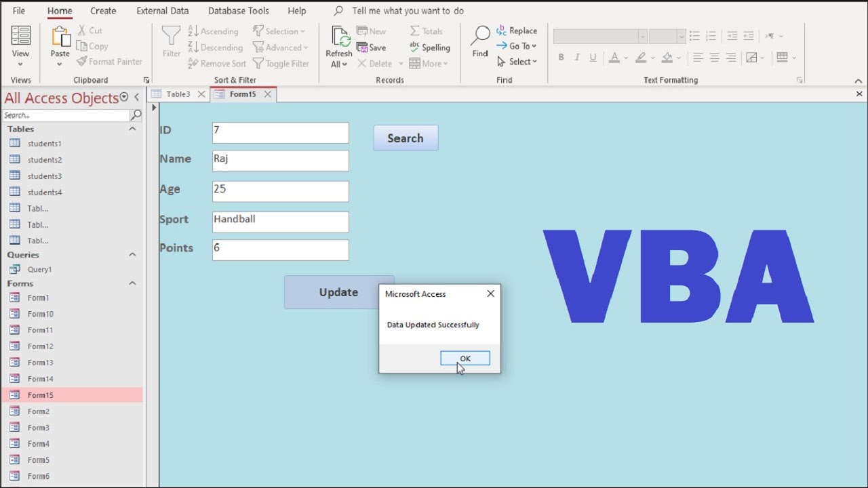
Task: Click Tell me what you want to do
Action: [x=408, y=11]
